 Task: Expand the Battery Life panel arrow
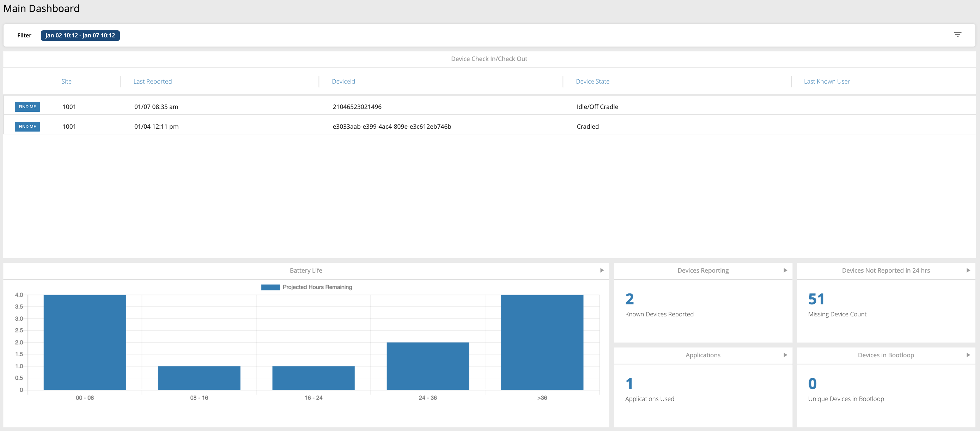602,270
